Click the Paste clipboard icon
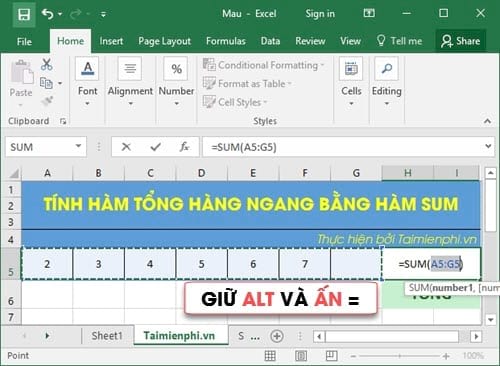Viewport: 500px width, 366px height. click(x=21, y=72)
